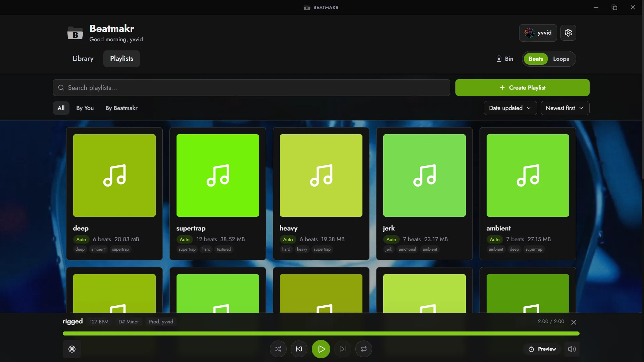Click the track progress bar

[320, 333]
